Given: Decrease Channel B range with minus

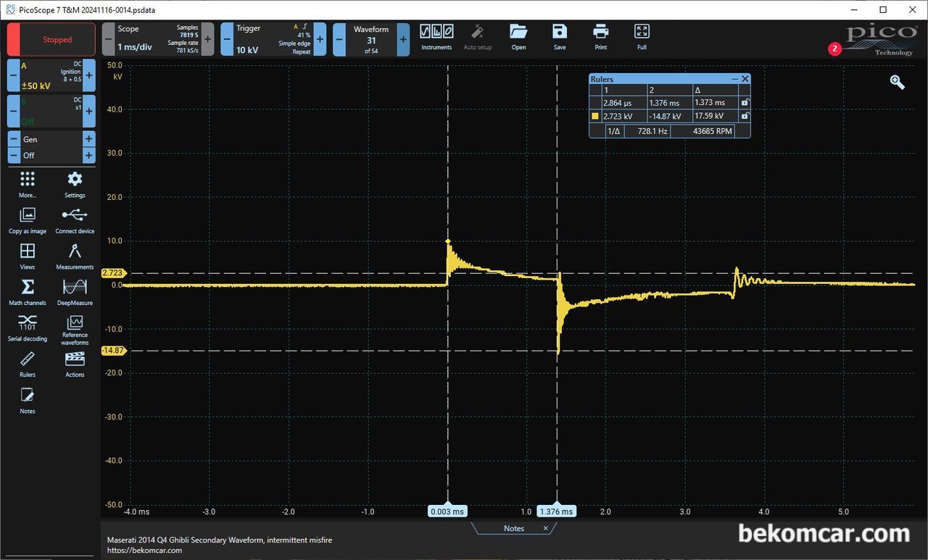Looking at the screenshot, I should 13,111.
